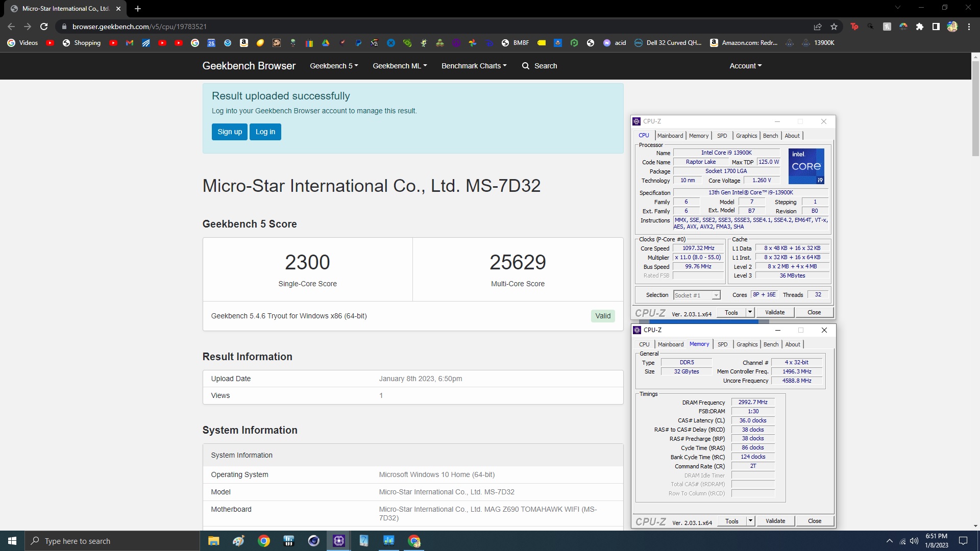Open the taskbar volume control
The width and height of the screenshot is (980, 551).
coord(914,541)
